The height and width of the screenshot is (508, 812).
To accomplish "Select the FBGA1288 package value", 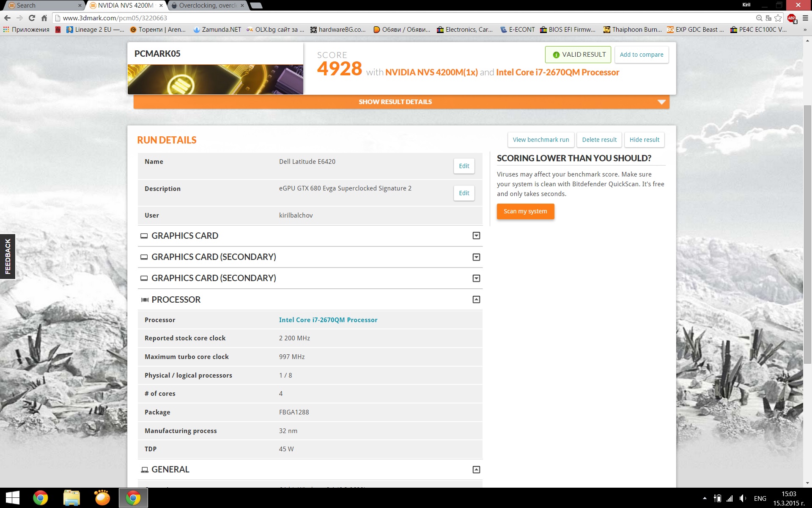I will coord(294,412).
